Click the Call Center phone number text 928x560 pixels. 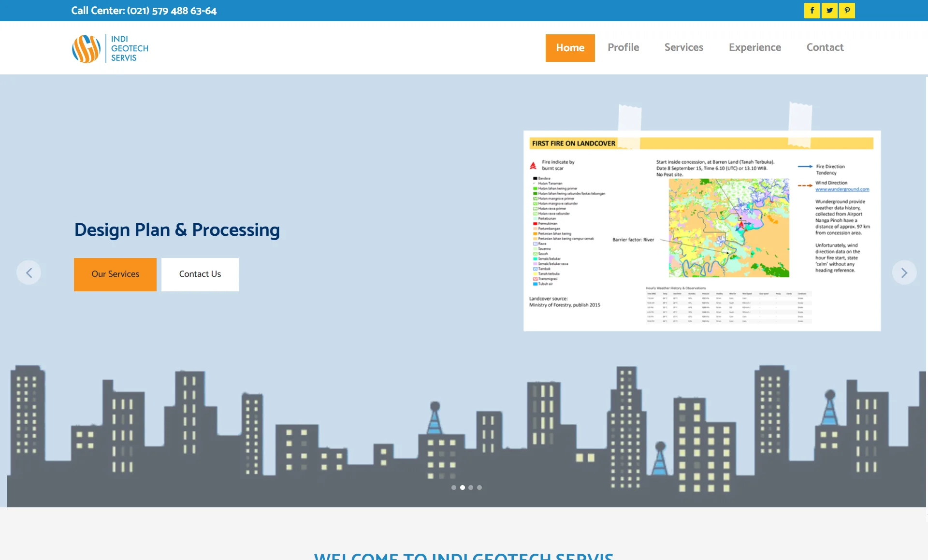[144, 11]
